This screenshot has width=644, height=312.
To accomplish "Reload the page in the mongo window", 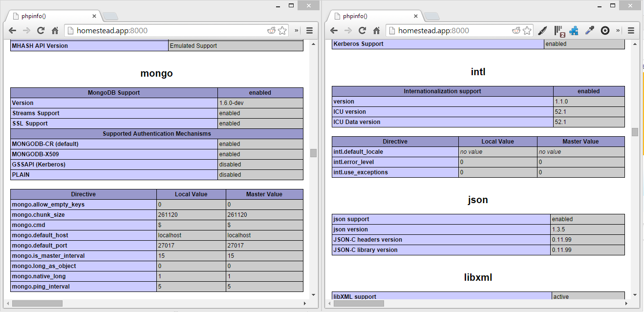I will coord(41,31).
